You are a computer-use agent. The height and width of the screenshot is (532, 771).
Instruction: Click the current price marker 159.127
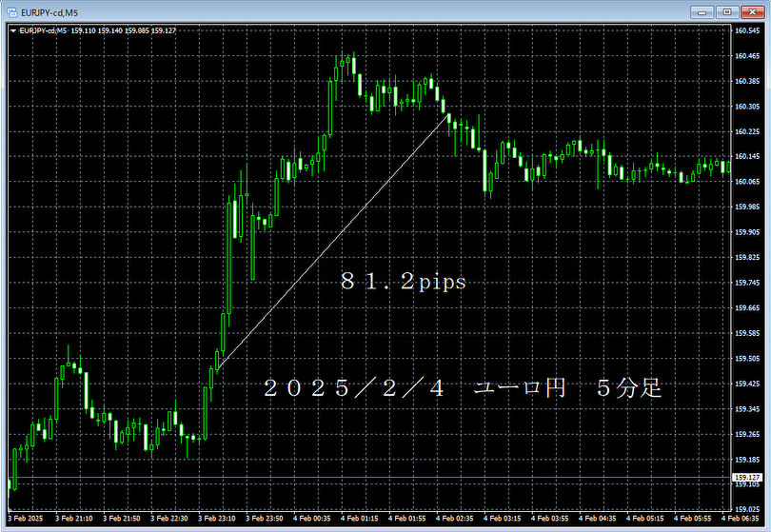coord(747,477)
